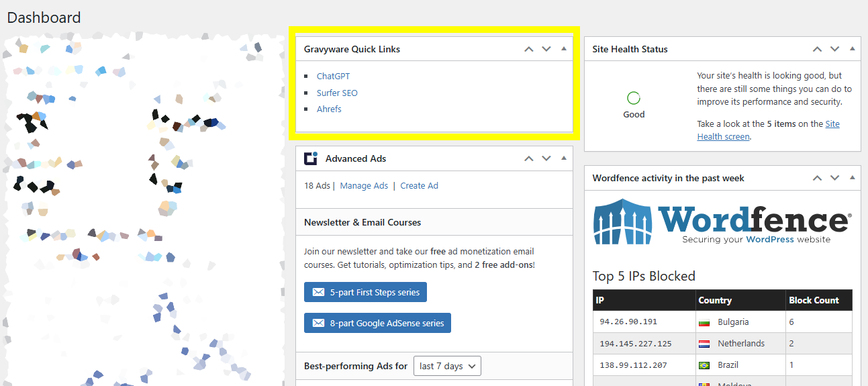The image size is (868, 386).
Task: Open the last 7 days dropdown
Action: click(447, 366)
